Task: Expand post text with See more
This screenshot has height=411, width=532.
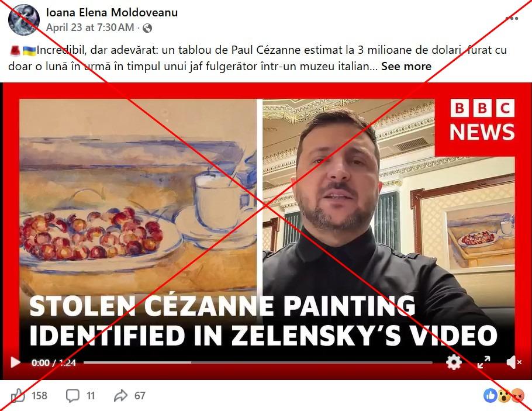Action: [406, 67]
